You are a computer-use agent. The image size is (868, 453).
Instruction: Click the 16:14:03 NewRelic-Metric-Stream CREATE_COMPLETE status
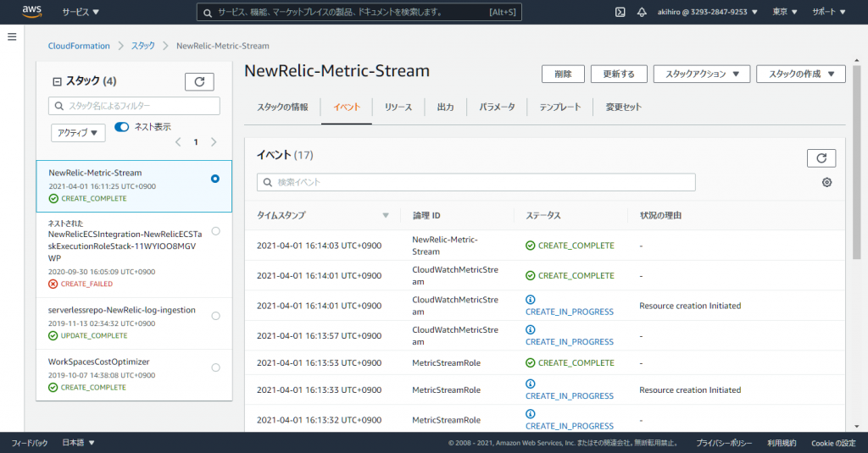coord(570,246)
